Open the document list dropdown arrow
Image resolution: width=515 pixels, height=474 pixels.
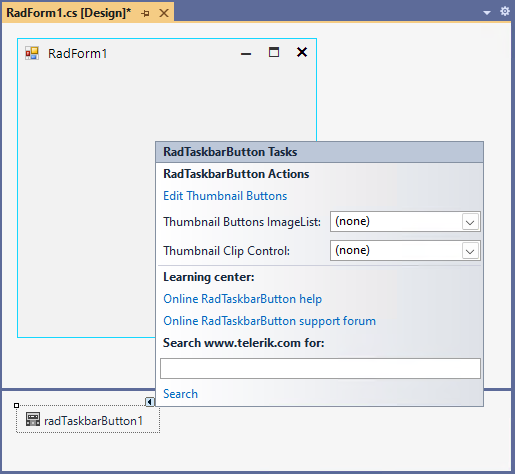[487, 13]
